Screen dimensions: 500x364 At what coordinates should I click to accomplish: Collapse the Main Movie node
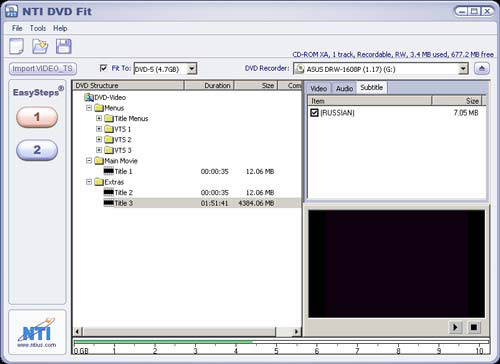click(x=89, y=161)
